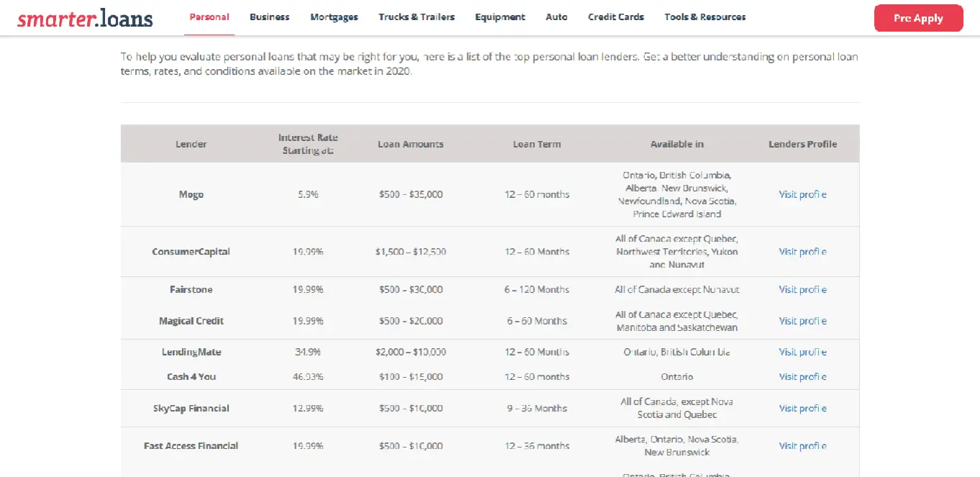Open Fairstone's Visit profile link
This screenshot has width=980, height=477.
coord(802,289)
